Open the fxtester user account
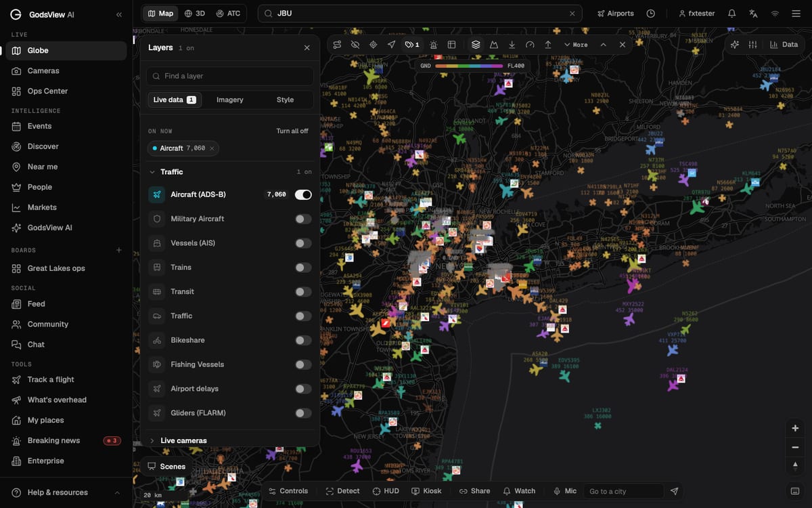 click(x=696, y=14)
